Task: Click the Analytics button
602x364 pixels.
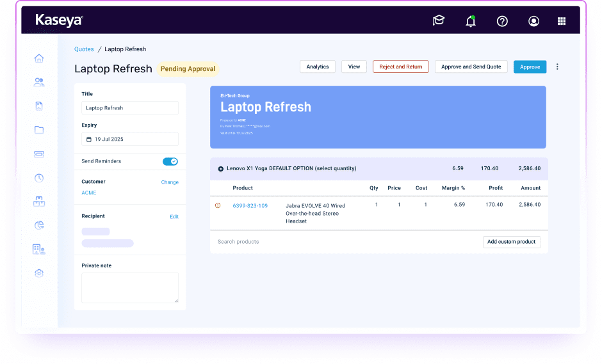Action: [x=318, y=67]
